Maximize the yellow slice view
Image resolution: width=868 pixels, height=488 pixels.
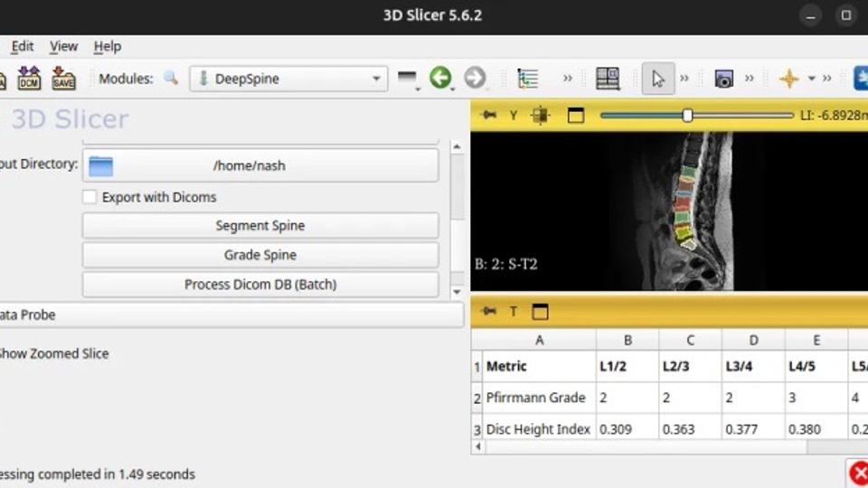576,115
